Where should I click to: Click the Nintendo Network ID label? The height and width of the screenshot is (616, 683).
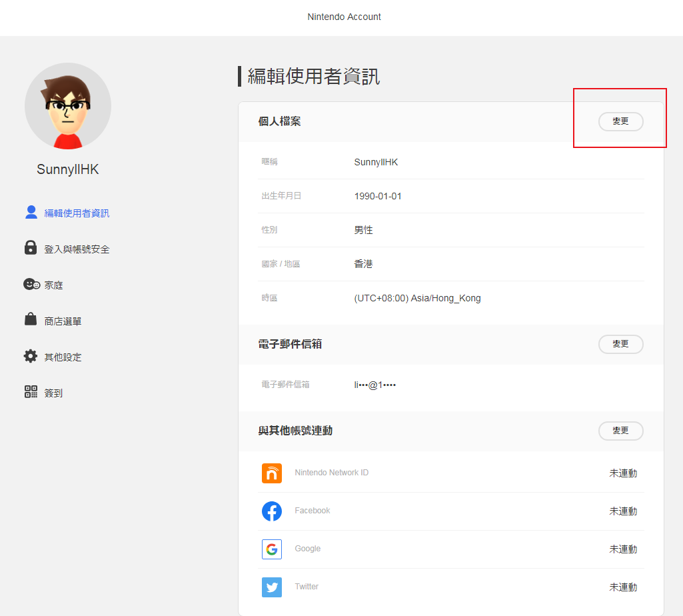pos(331,473)
